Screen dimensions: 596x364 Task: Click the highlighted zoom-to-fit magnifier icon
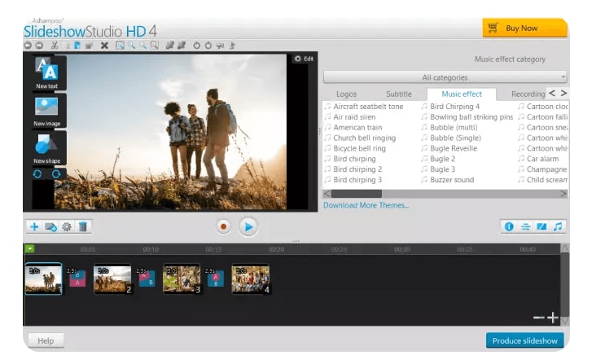(x=120, y=46)
